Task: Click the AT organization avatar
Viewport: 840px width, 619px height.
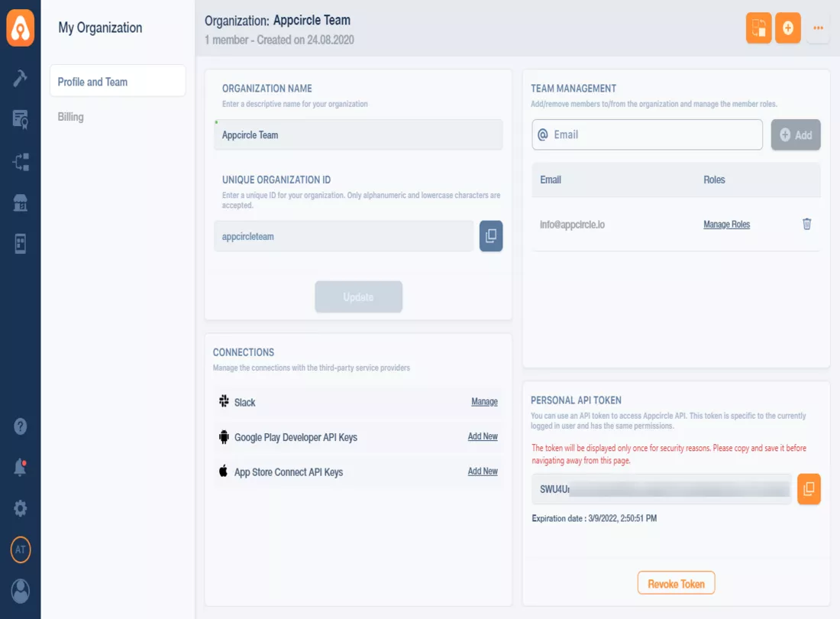Action: click(21, 549)
